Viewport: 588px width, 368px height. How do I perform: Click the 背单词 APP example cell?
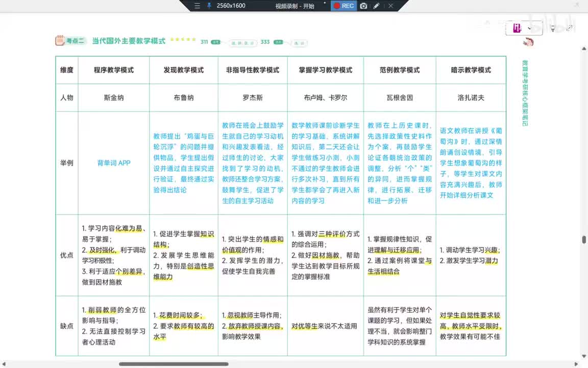tap(114, 163)
